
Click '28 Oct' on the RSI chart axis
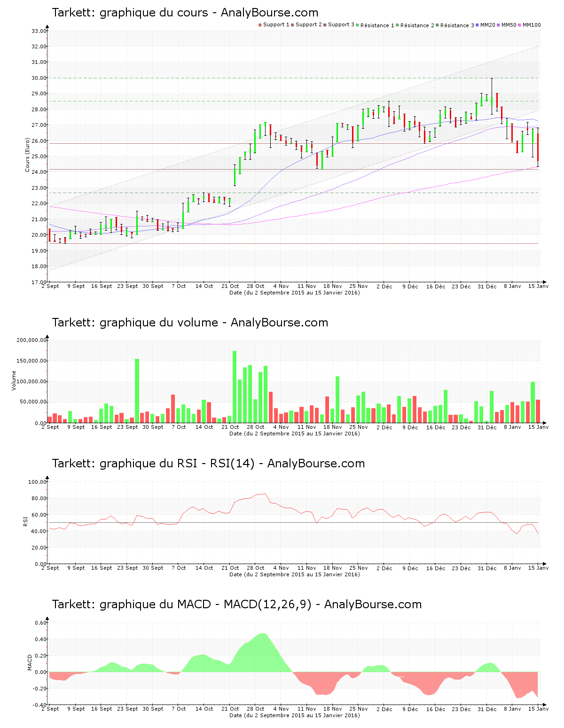point(256,568)
